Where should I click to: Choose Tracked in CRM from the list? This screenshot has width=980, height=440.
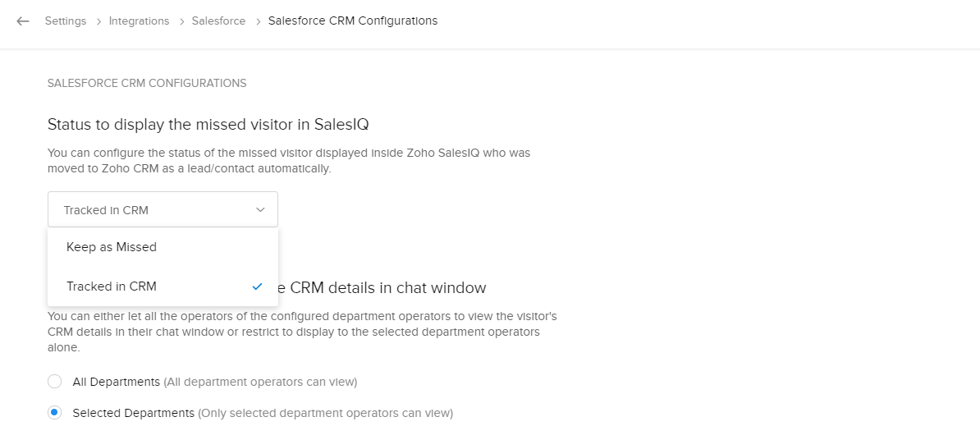pos(112,286)
